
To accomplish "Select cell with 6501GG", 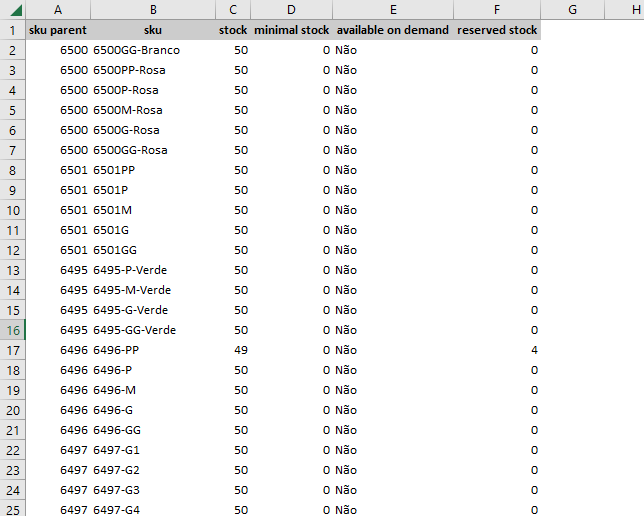I will click(x=153, y=250).
